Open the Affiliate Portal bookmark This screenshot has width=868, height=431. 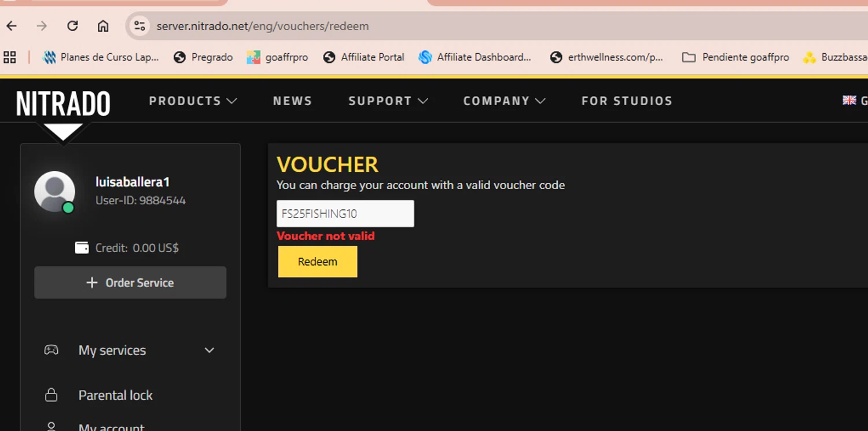(363, 57)
